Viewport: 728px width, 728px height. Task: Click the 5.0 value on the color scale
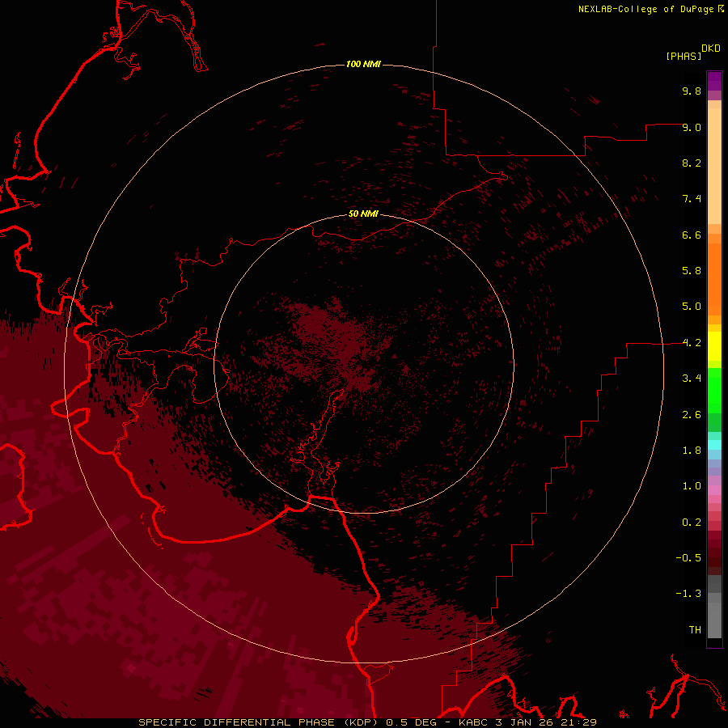[x=692, y=307]
